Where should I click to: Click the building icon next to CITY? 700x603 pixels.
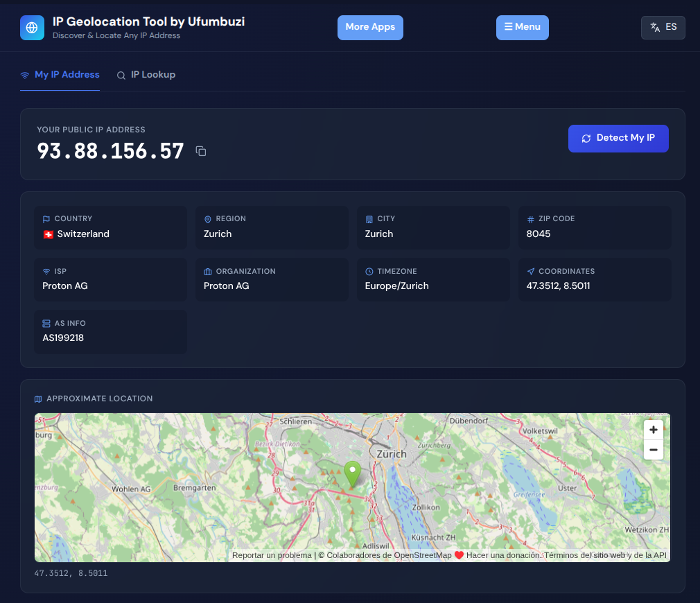pyautogui.click(x=370, y=218)
